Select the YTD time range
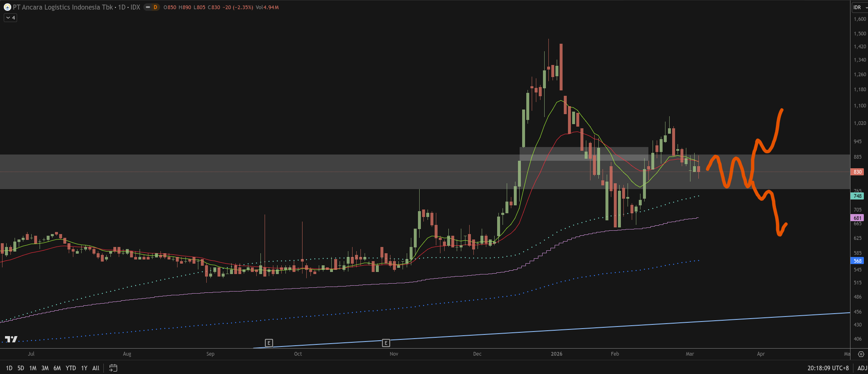Viewport: 868px width, 374px height. (x=71, y=368)
